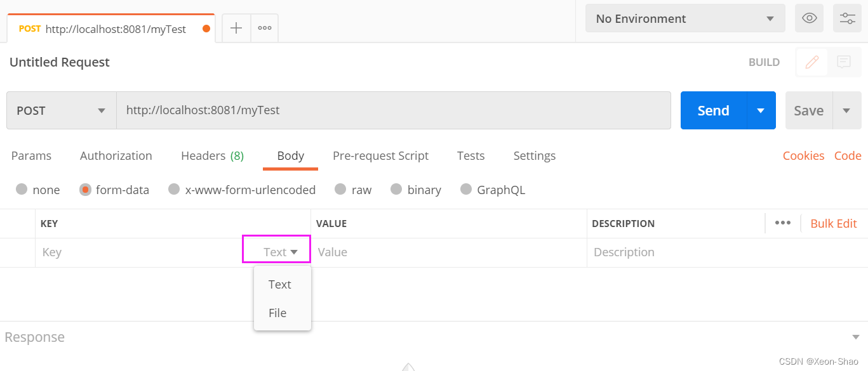The width and height of the screenshot is (868, 371).
Task: Switch to the Headers tab
Action: [x=212, y=156]
